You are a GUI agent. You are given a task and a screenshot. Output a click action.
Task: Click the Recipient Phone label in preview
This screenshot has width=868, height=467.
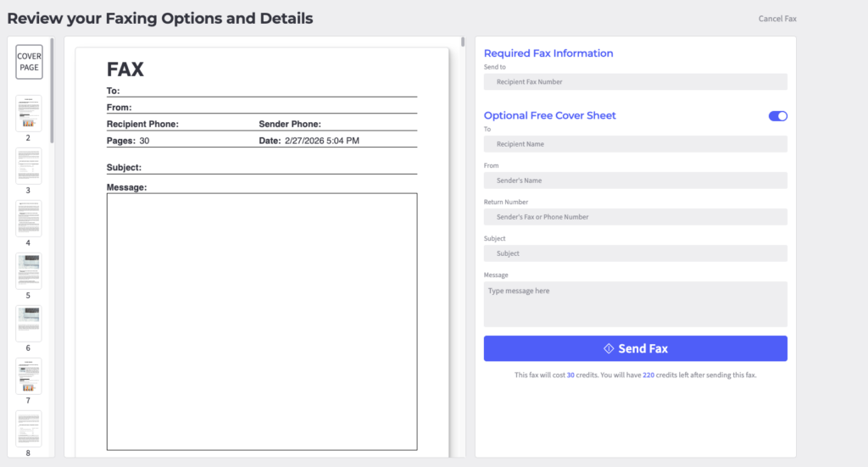pos(142,125)
